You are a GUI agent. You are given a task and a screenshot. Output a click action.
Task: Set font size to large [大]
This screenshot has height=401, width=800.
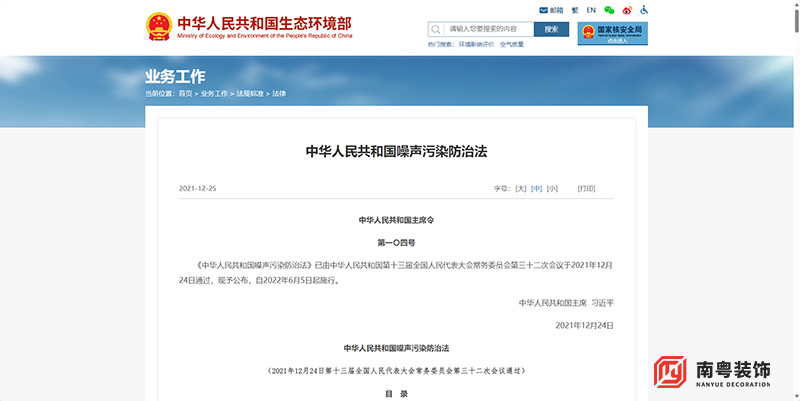pos(520,189)
